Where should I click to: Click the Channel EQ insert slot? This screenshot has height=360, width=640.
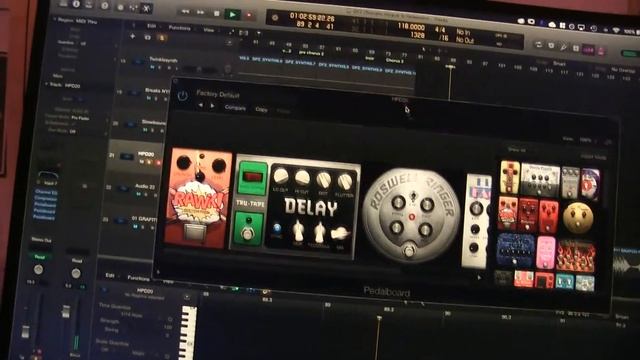pos(45,192)
